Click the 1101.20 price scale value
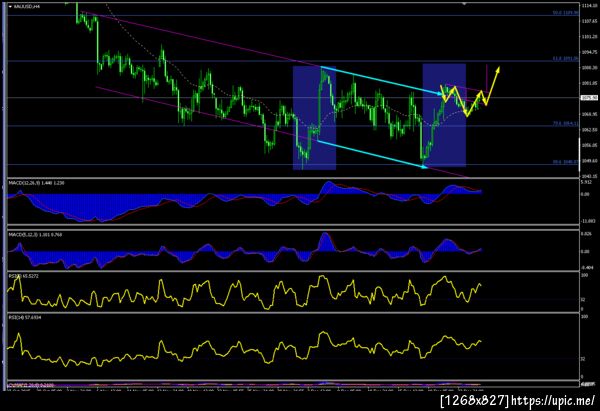The height and width of the screenshot is (411, 600). click(x=589, y=37)
